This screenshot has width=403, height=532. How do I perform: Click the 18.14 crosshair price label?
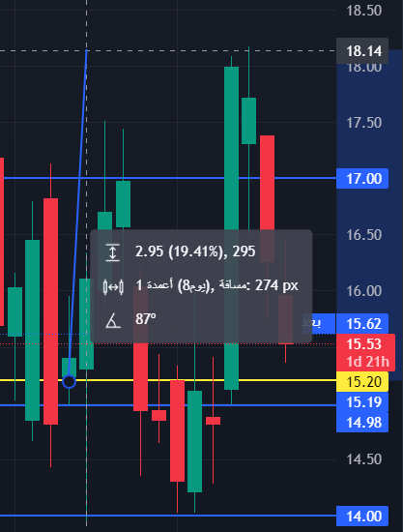tap(362, 51)
